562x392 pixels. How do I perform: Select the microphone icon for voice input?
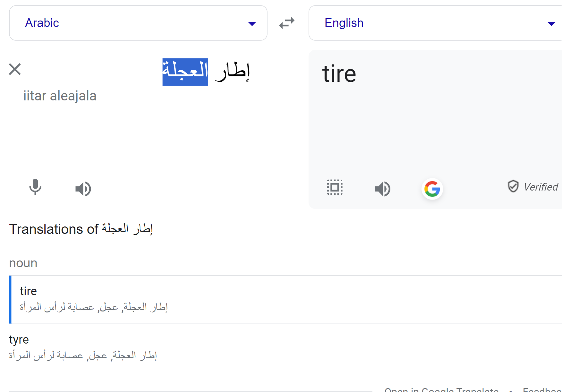tap(35, 188)
